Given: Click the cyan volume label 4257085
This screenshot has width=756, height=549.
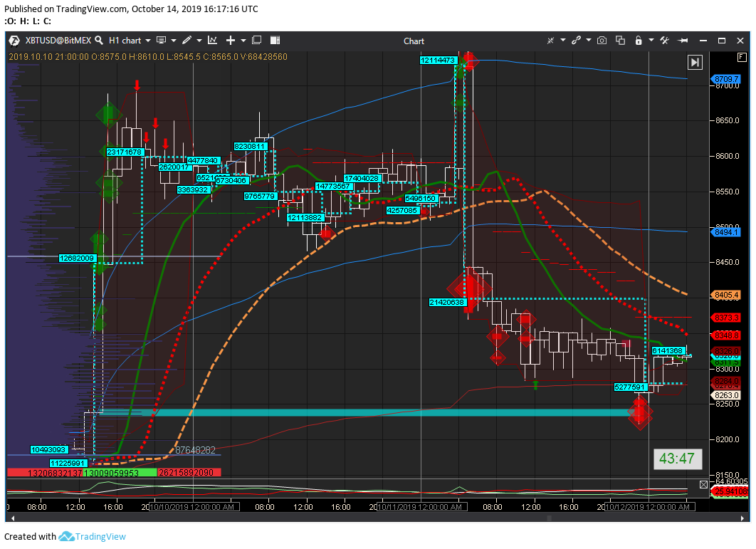Looking at the screenshot, I should (402, 210).
